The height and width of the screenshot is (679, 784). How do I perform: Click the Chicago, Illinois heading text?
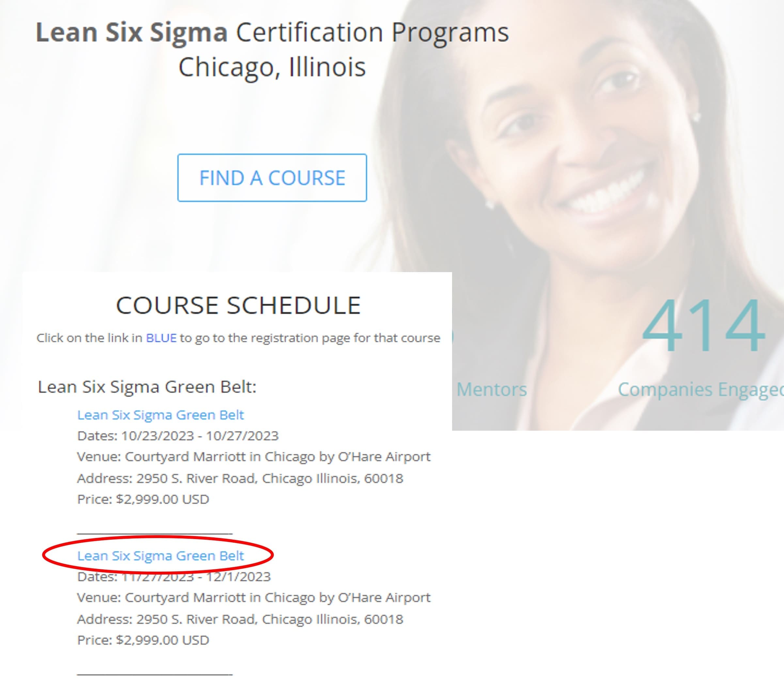[272, 67]
